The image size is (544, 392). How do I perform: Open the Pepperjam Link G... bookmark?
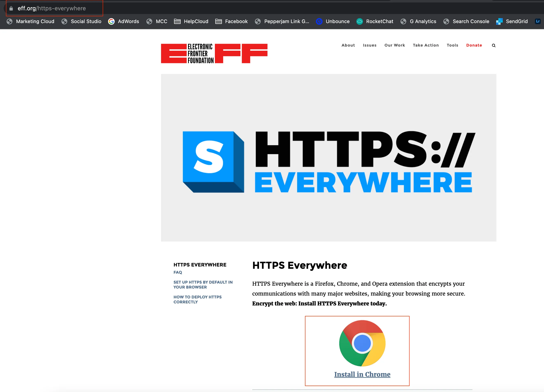tap(282, 21)
